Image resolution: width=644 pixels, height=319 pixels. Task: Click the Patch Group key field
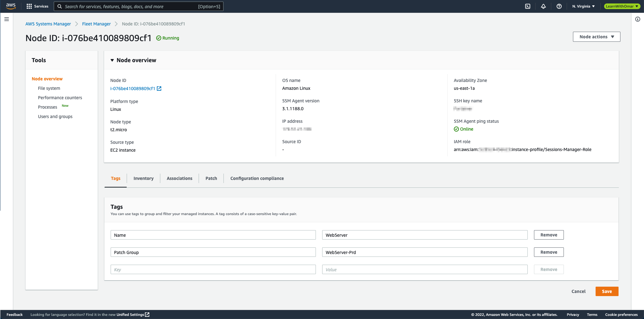pyautogui.click(x=213, y=252)
